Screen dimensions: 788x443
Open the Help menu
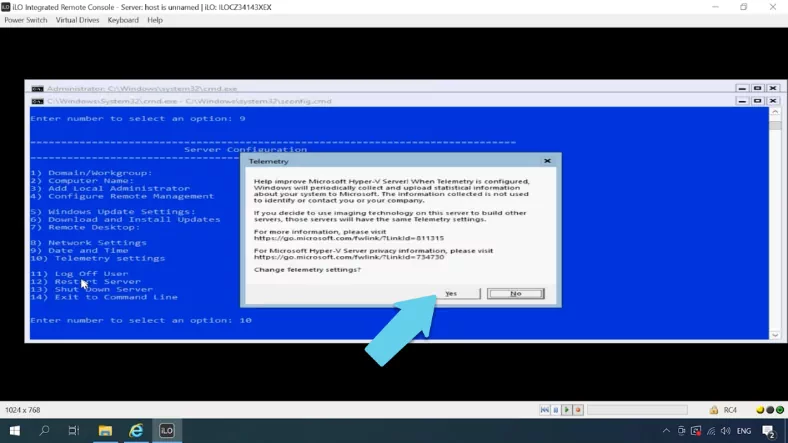(155, 20)
